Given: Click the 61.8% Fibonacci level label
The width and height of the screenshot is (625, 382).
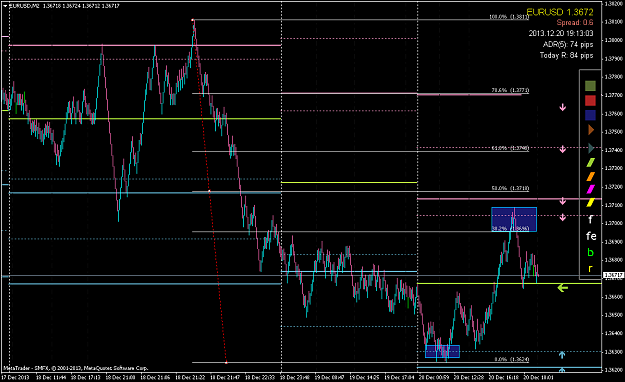Looking at the screenshot, I should 510,148.
